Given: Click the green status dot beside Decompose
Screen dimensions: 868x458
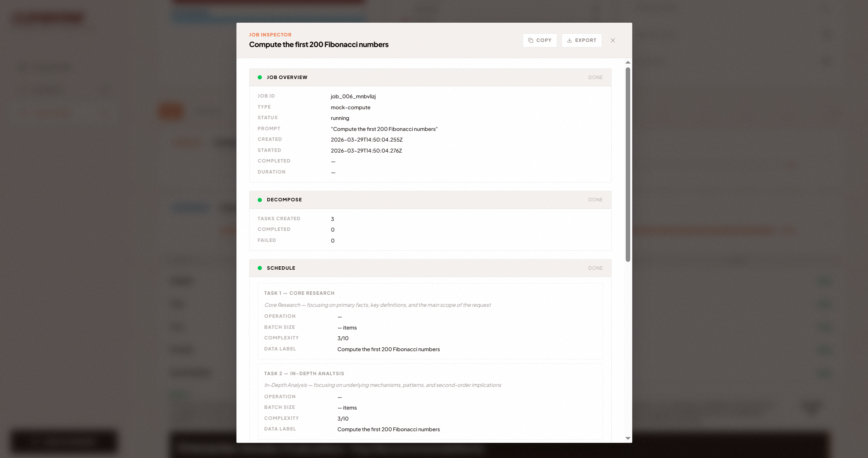Looking at the screenshot, I should tap(260, 200).
